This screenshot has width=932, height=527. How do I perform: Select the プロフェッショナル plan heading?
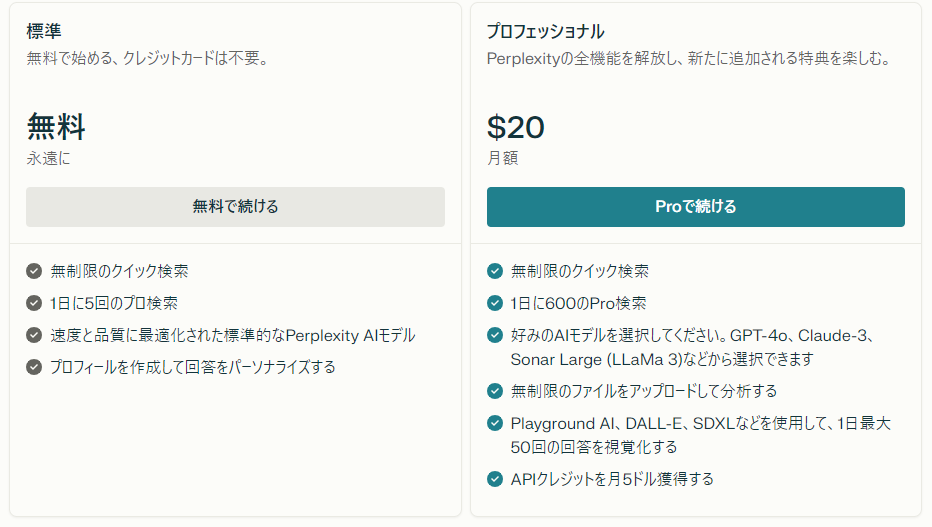(546, 31)
